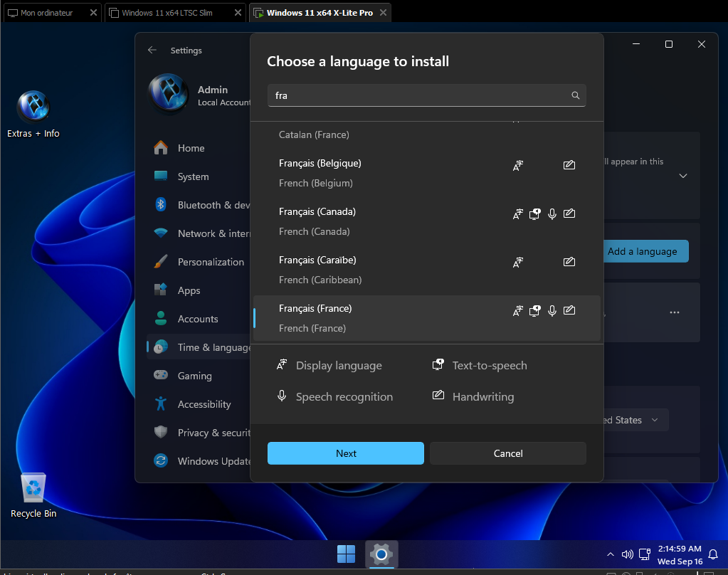Close the Windows 11 x64 LTSC Slim tab
The height and width of the screenshot is (575, 728).
pos(238,13)
